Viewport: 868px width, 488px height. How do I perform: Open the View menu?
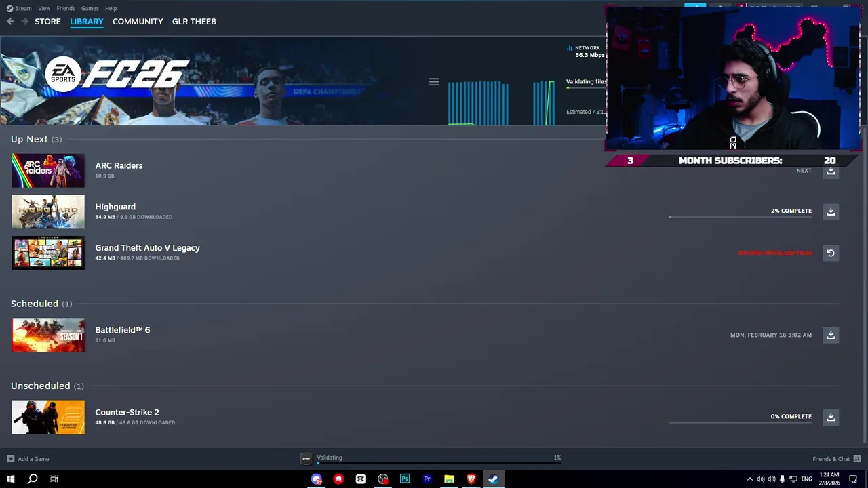(x=44, y=8)
